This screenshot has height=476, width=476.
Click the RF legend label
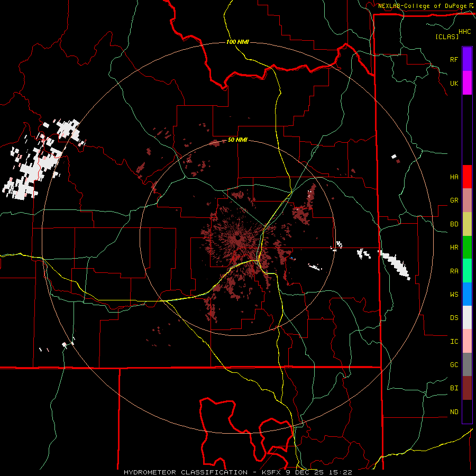454,59
